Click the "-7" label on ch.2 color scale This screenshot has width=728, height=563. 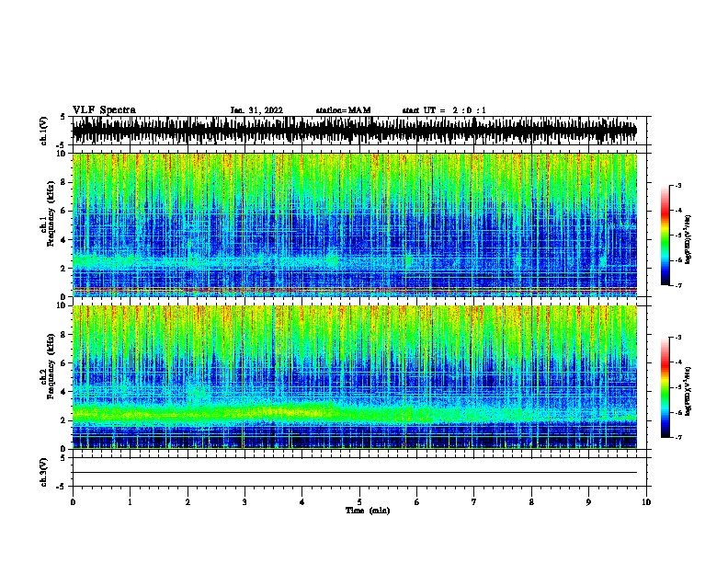click(678, 438)
